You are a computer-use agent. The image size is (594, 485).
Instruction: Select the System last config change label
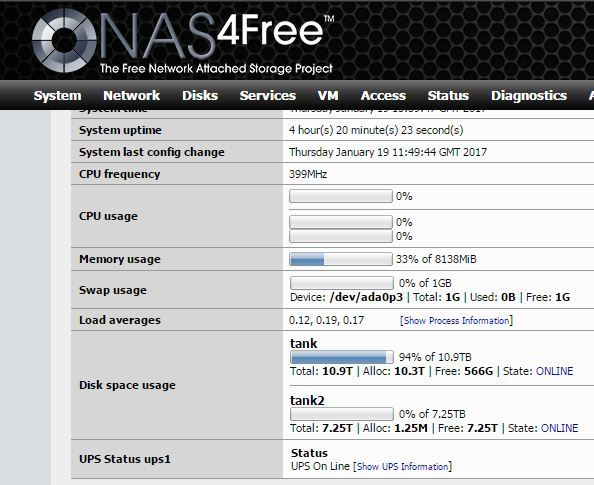(152, 152)
